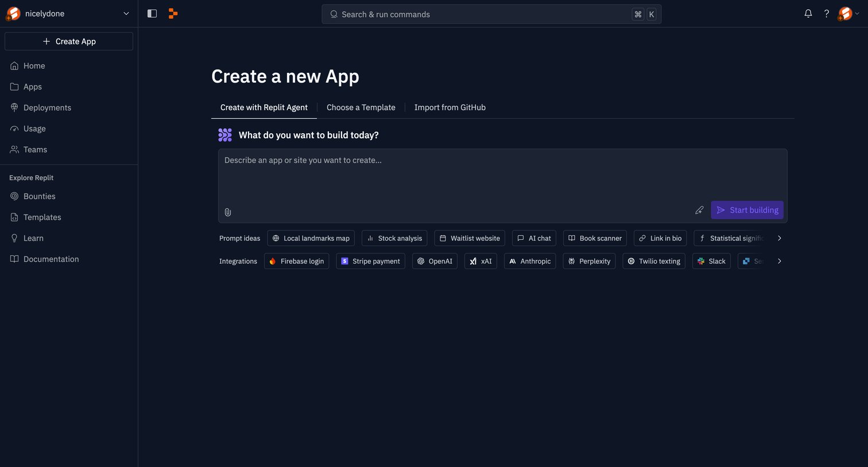This screenshot has width=868, height=467.
Task: Click the paperclip attach file icon
Action: 228,212
